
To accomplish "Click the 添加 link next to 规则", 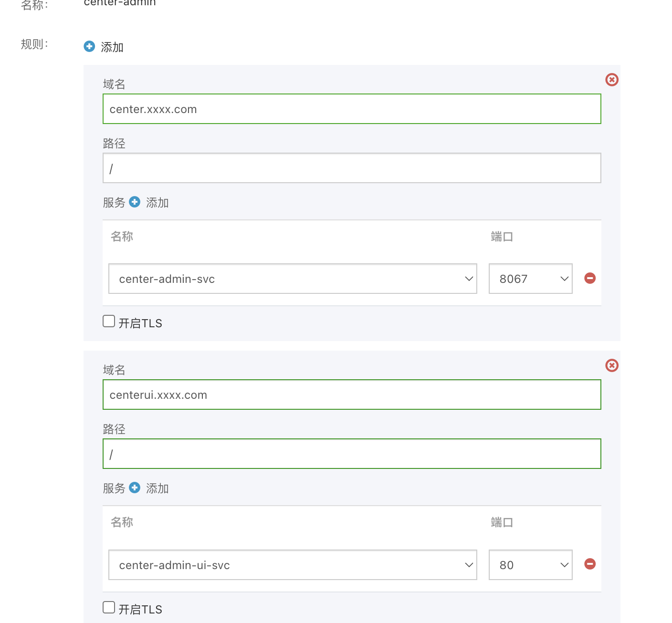I will (112, 47).
